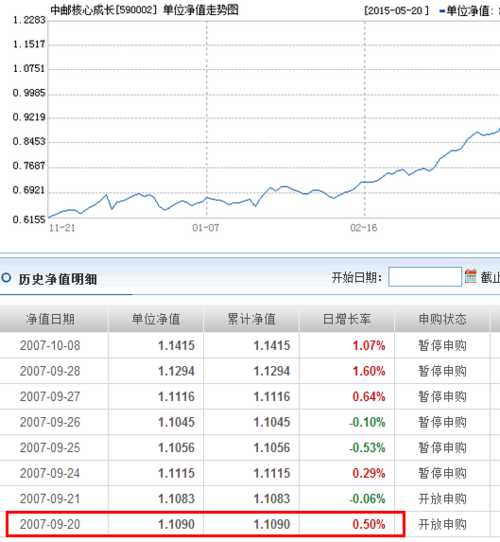This screenshot has width=500, height=542.
Task: Click the -0.53% growth rate on 2007-09-25
Action: click(x=367, y=448)
